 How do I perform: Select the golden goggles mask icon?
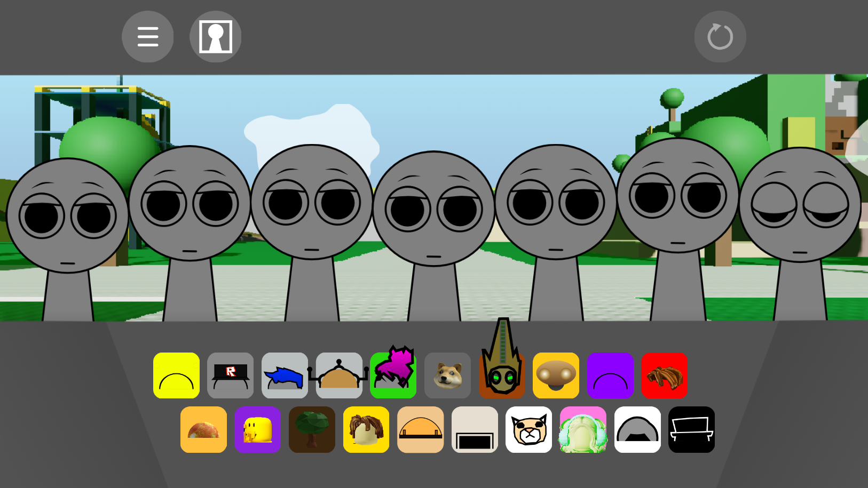pyautogui.click(x=556, y=375)
